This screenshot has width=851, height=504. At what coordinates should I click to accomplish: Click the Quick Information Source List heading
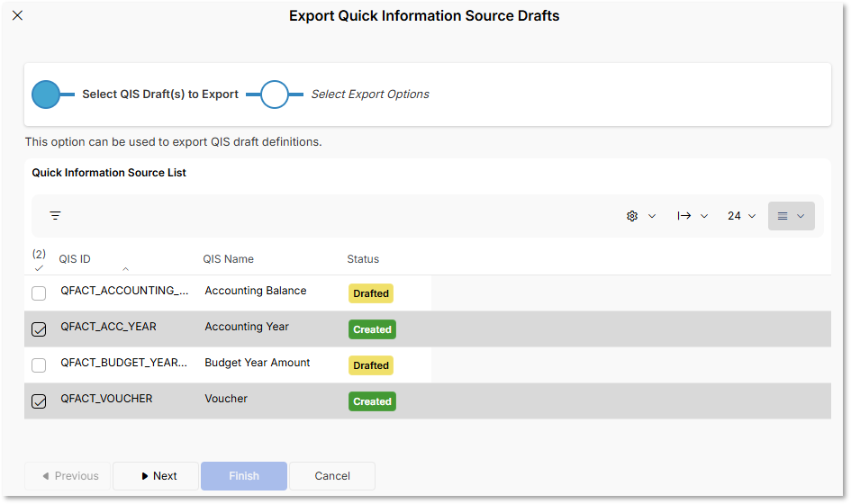pos(109,173)
